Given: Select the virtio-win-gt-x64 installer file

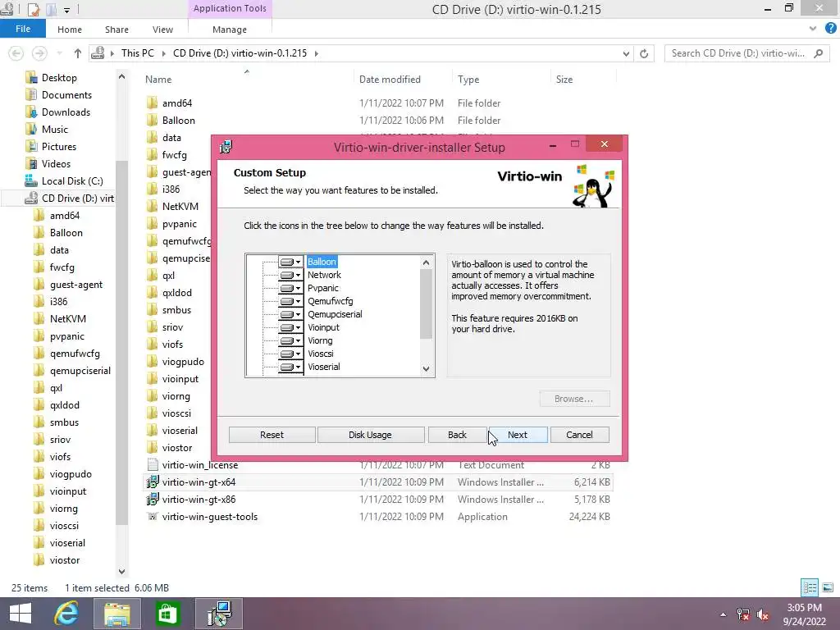Looking at the screenshot, I should click(x=378, y=482).
